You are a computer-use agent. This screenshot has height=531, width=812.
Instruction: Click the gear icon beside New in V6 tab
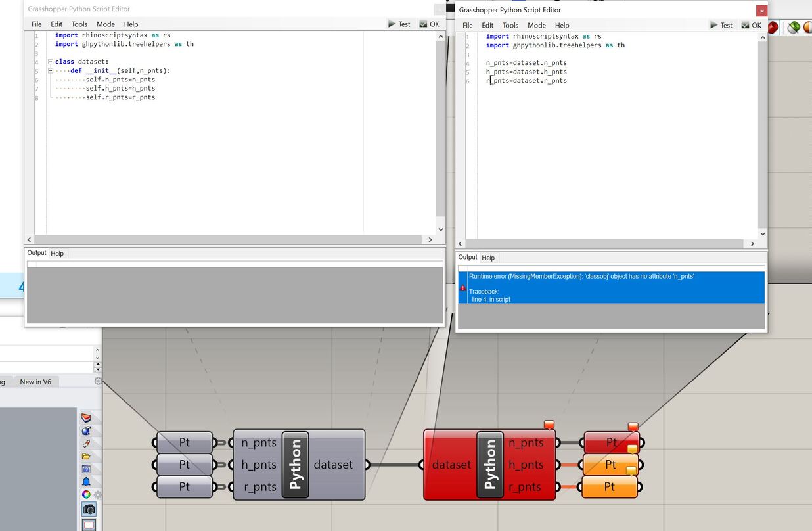pos(98,381)
